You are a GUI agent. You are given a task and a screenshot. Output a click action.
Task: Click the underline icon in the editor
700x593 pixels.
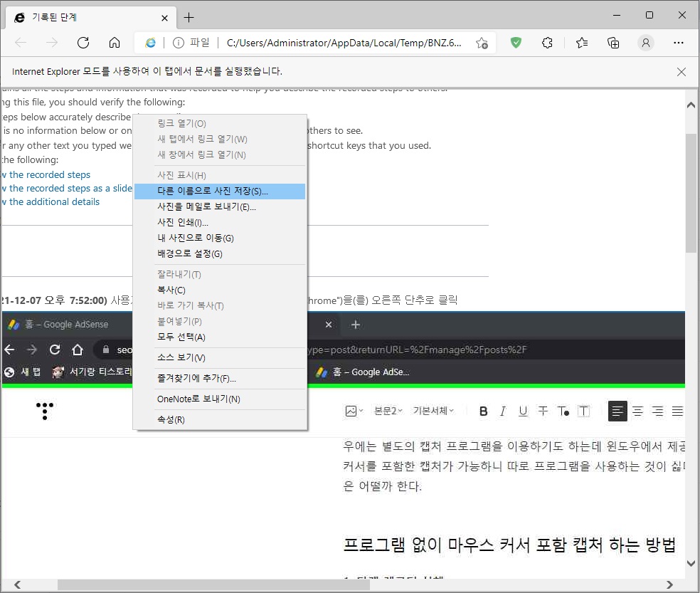(x=523, y=411)
